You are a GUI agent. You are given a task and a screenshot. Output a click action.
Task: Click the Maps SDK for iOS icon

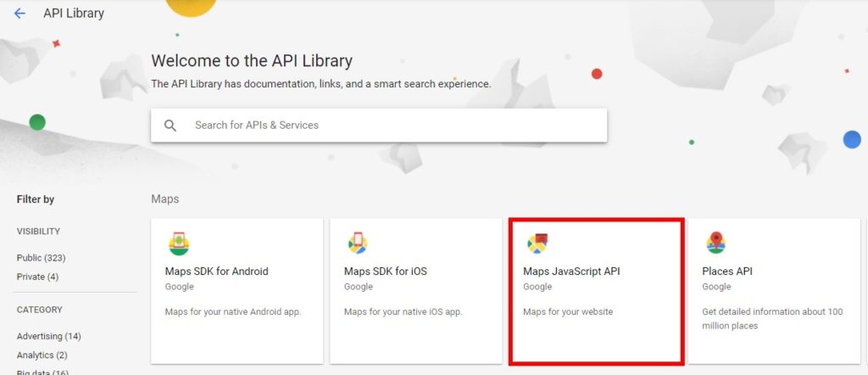tap(358, 243)
